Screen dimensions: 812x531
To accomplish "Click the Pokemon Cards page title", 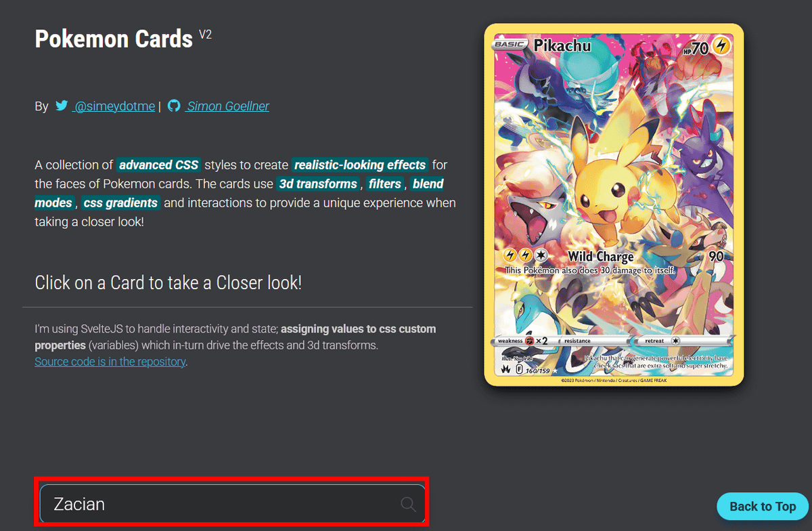I will point(114,39).
